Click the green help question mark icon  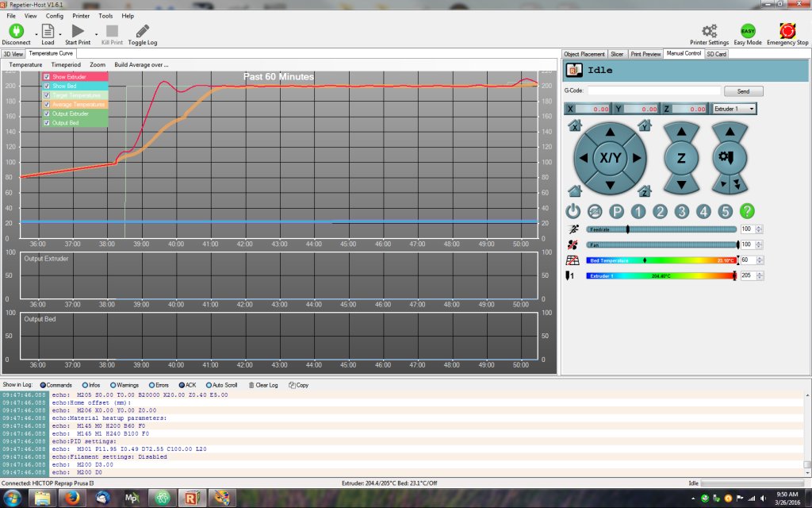746,211
